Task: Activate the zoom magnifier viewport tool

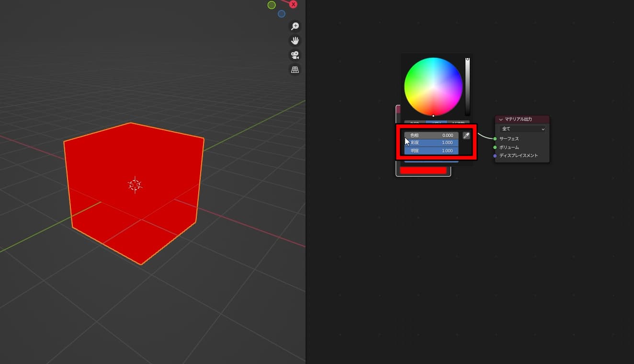Action: [295, 26]
